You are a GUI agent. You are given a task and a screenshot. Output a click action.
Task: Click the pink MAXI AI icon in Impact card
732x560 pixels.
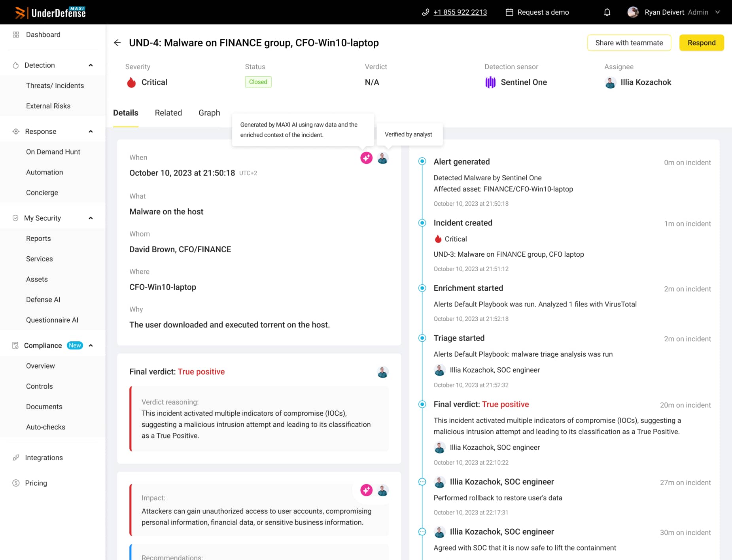(x=366, y=490)
